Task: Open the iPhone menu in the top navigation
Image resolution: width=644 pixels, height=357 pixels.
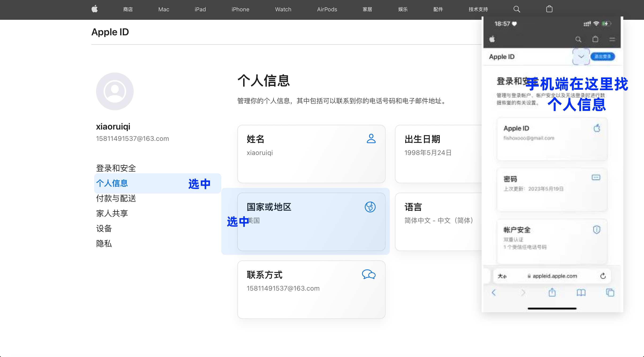Action: coord(240,9)
